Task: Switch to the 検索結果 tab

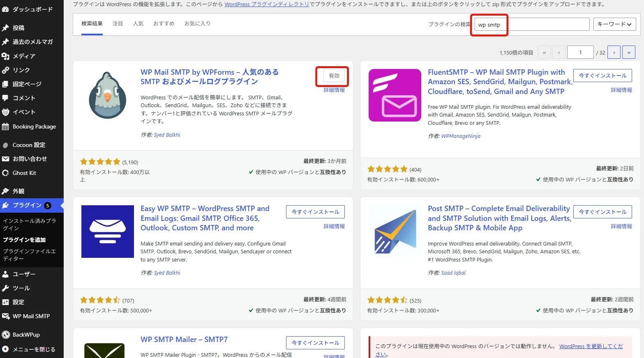Action: click(x=92, y=24)
